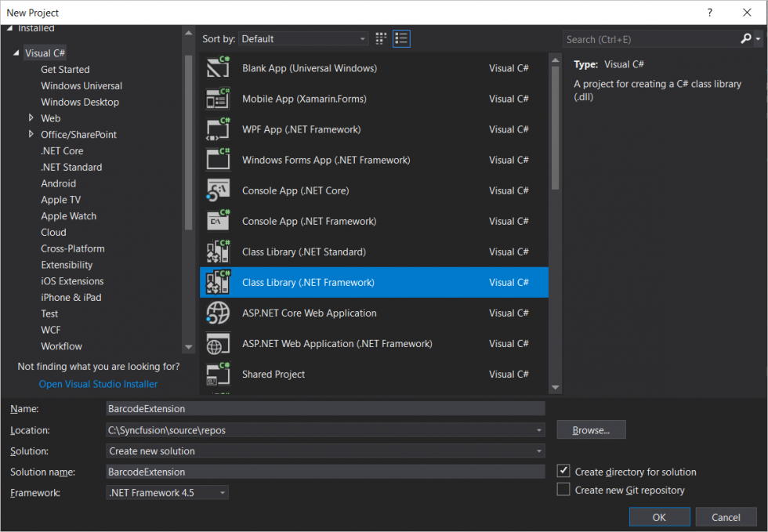This screenshot has height=532, width=768.
Task: Click template list scrollbar thumb
Action: (x=555, y=128)
